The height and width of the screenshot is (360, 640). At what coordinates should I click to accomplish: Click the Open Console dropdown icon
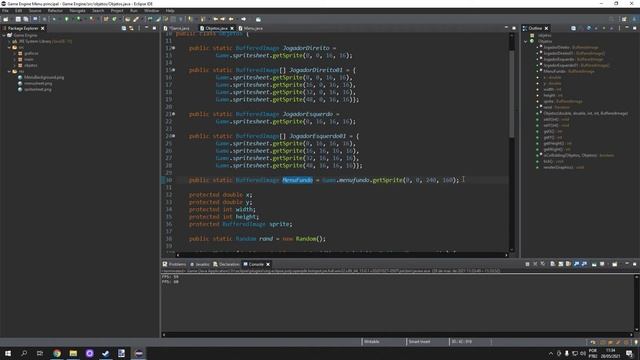click(x=615, y=264)
